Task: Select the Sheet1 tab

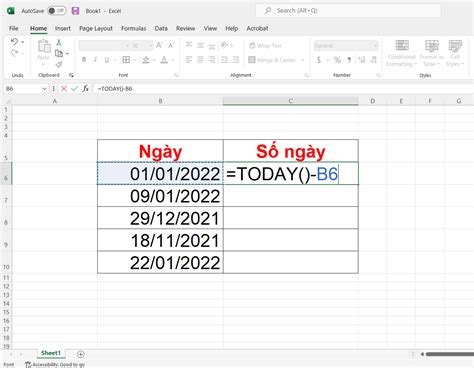Action: pos(51,353)
